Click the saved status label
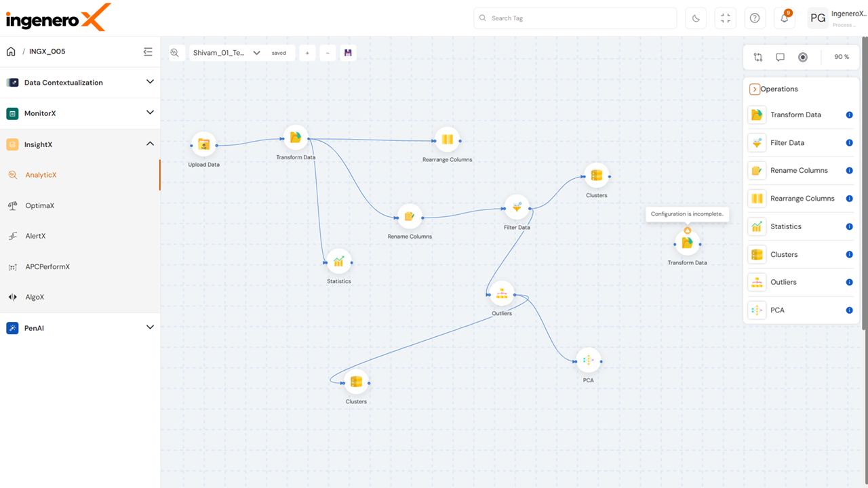The image size is (868, 488). (x=279, y=53)
